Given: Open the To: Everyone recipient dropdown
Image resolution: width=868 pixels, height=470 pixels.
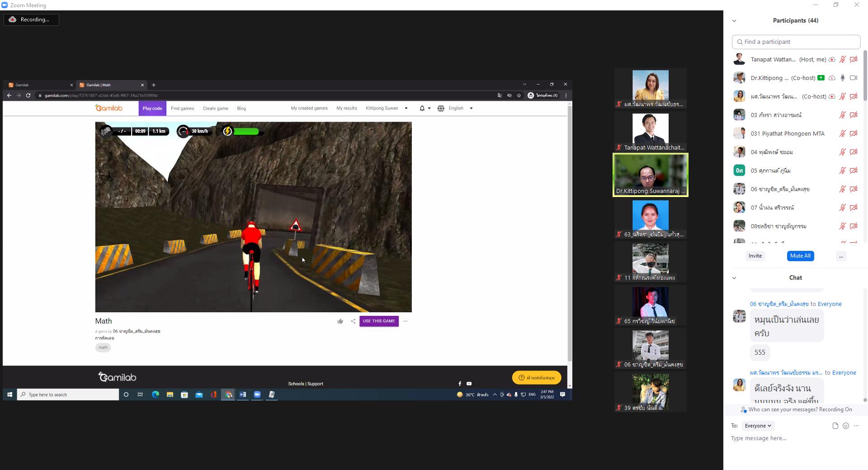Looking at the screenshot, I should (758, 426).
